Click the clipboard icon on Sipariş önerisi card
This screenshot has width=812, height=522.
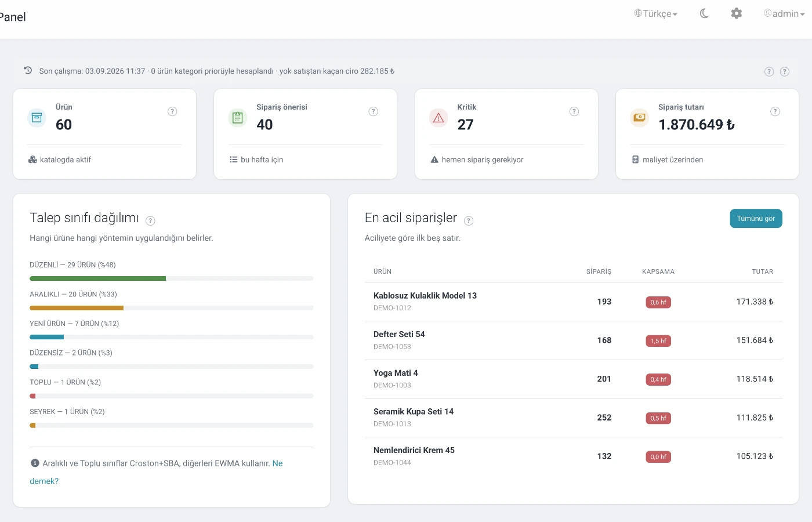point(237,118)
